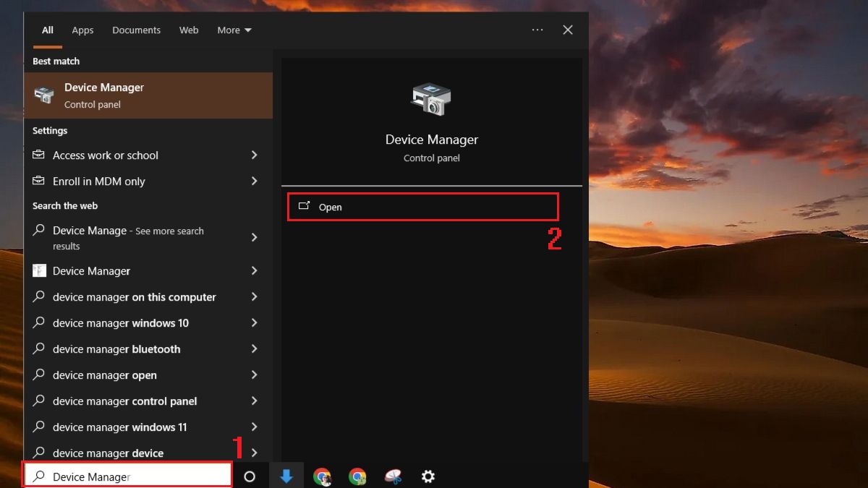The width and height of the screenshot is (868, 488).
Task: Click the magnifier icon beside device manager windows 10
Action: pyautogui.click(x=39, y=323)
